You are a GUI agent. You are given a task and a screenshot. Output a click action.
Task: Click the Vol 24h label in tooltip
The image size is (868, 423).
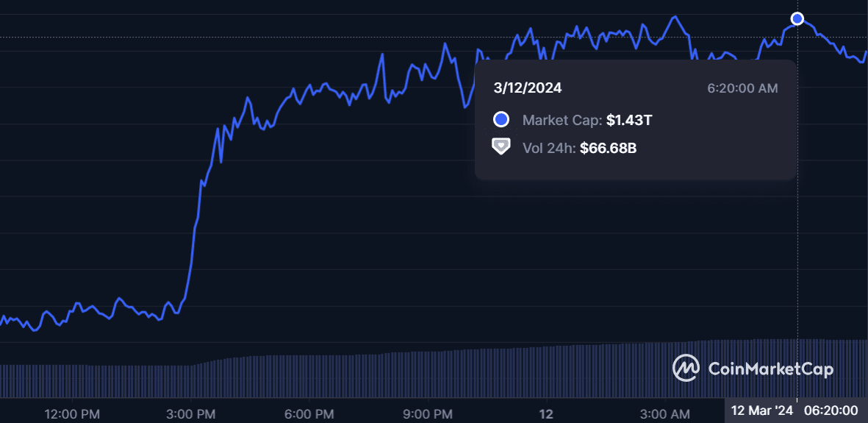[x=549, y=148]
